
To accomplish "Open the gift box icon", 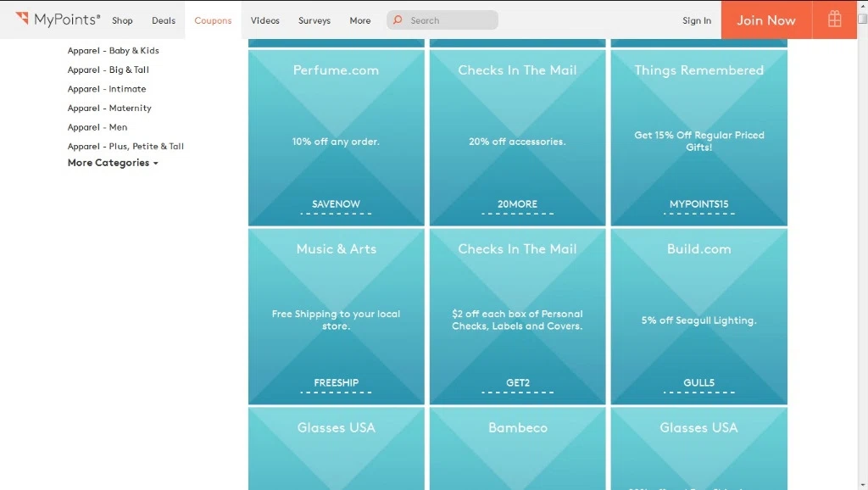I will point(834,19).
